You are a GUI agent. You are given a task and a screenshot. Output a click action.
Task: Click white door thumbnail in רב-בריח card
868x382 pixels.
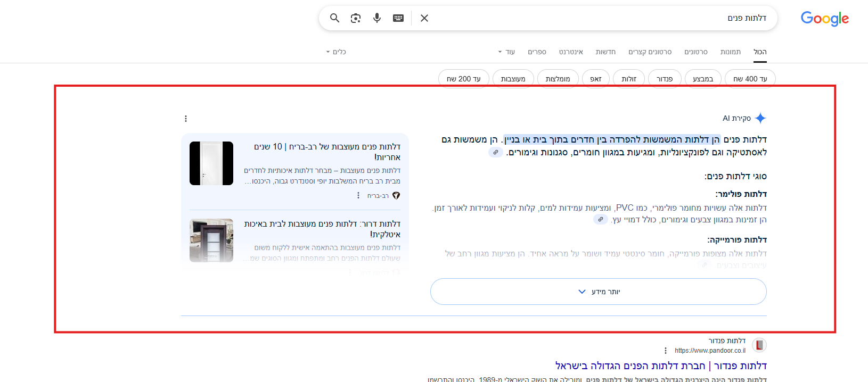[x=211, y=163]
